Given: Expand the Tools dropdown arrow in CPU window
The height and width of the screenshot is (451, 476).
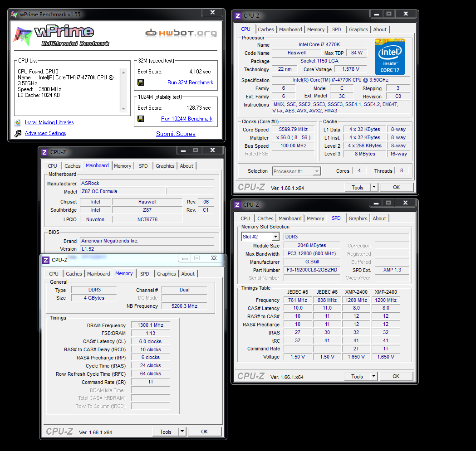Looking at the screenshot, I should tap(374, 188).
